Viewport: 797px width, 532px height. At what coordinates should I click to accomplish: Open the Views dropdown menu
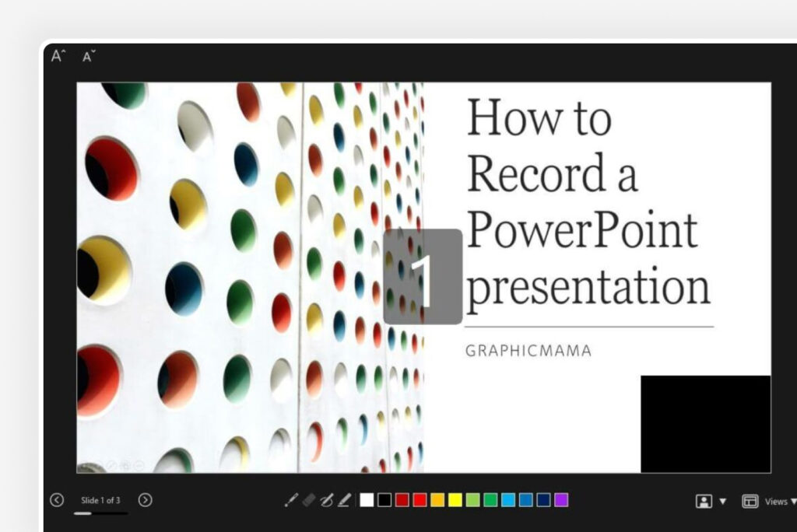[x=778, y=501]
